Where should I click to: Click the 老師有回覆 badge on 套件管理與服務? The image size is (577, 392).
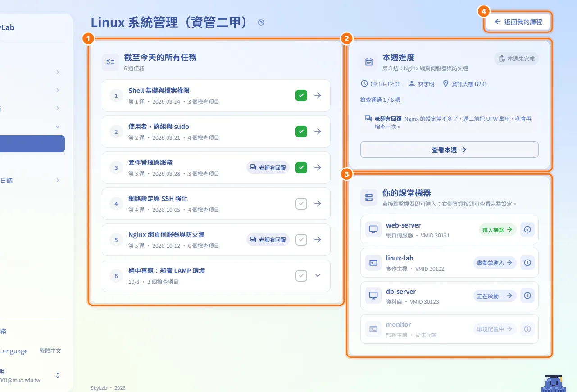[x=268, y=168]
